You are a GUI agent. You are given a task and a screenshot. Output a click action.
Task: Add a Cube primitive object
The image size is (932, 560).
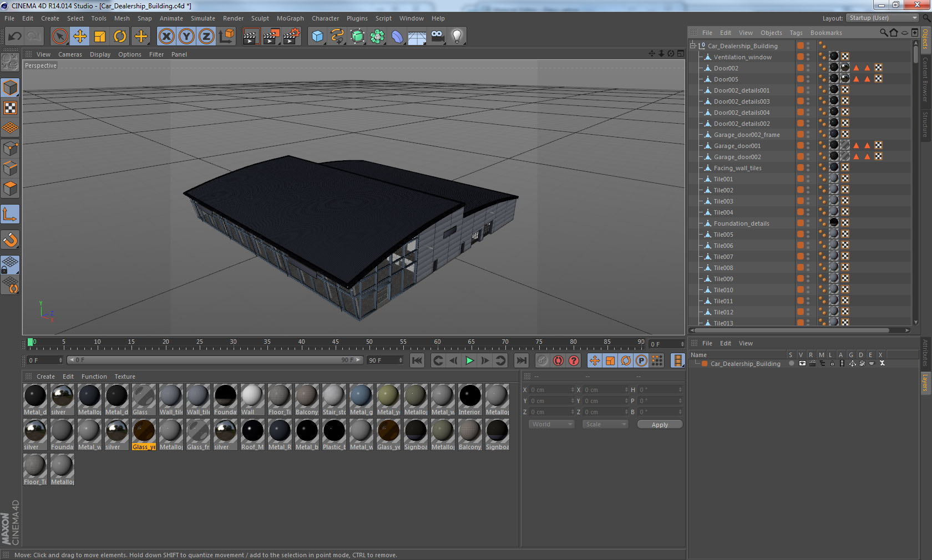tap(317, 37)
